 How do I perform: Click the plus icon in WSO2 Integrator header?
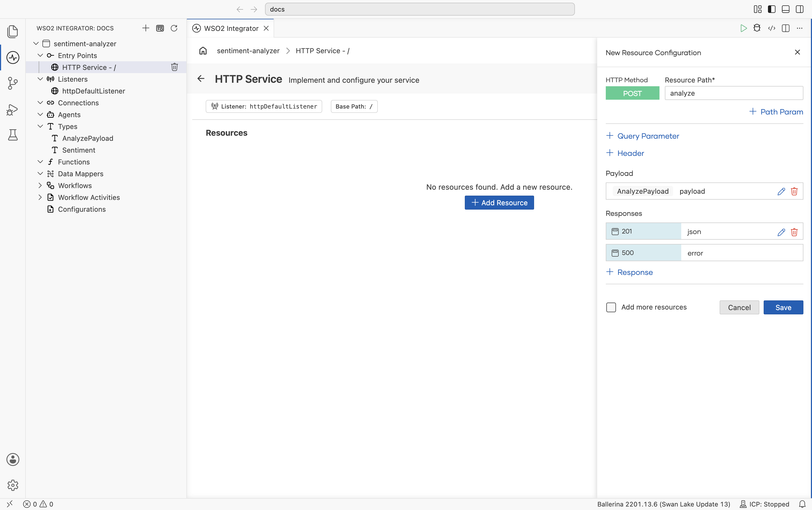tap(146, 28)
